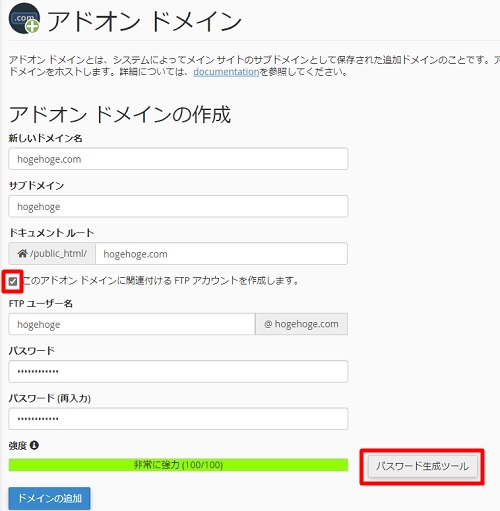Click the ドメインの追加 button

[x=49, y=498]
